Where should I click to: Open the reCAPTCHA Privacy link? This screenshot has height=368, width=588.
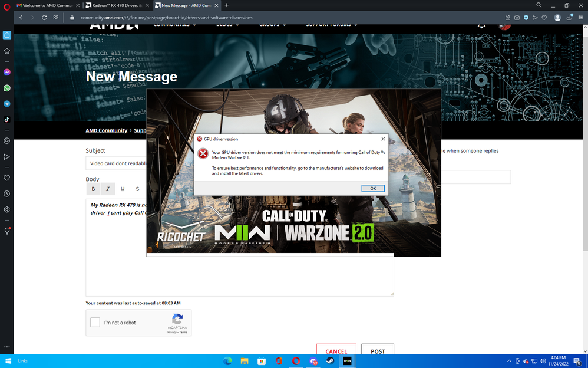tap(172, 332)
